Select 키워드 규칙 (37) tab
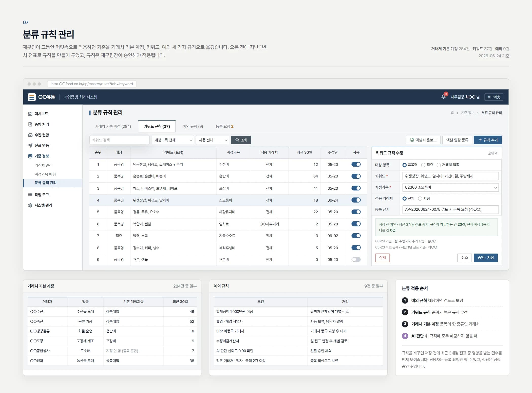The height and width of the screenshot is (393, 532). pyautogui.click(x=157, y=126)
